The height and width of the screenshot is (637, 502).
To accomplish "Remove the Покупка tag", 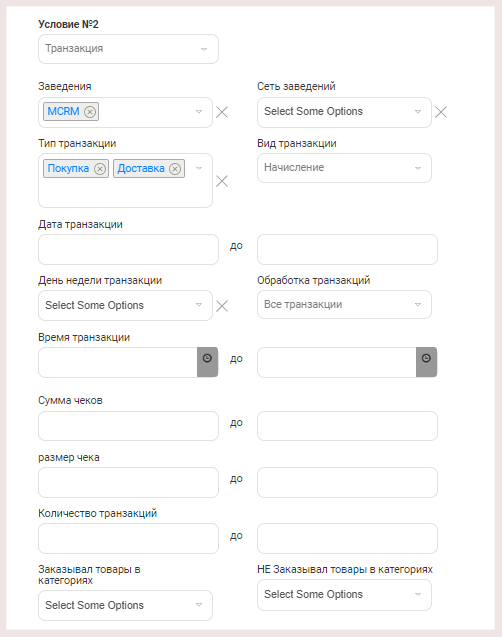I will [100, 169].
